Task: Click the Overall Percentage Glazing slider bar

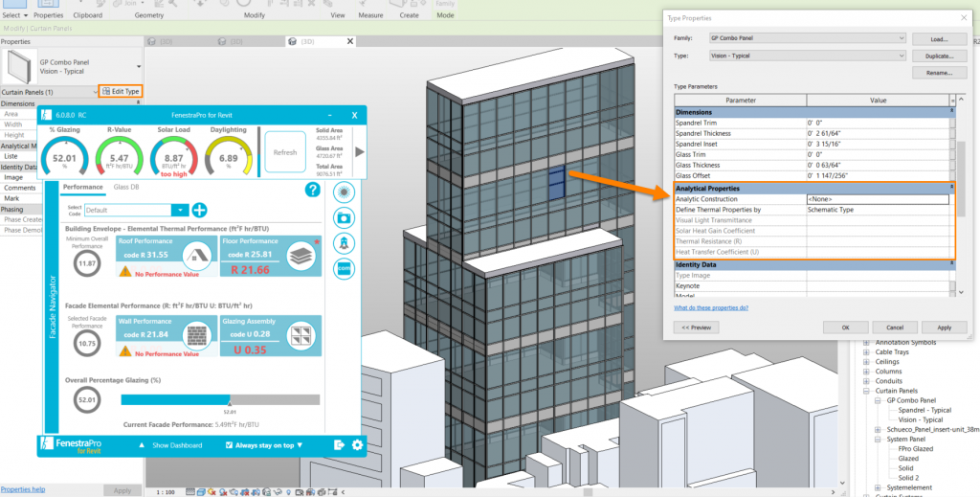Action: click(x=220, y=399)
